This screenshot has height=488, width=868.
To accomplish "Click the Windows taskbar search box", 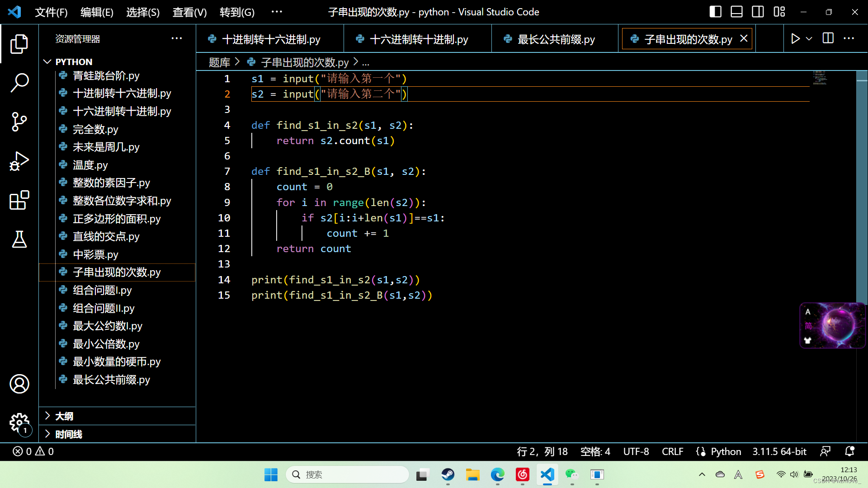I will (x=347, y=474).
